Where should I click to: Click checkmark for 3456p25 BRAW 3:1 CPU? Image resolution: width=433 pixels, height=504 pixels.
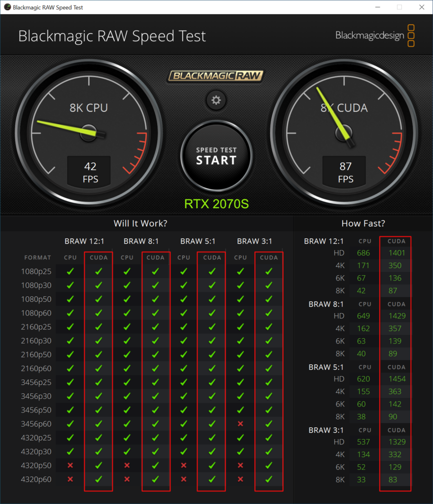click(x=240, y=382)
